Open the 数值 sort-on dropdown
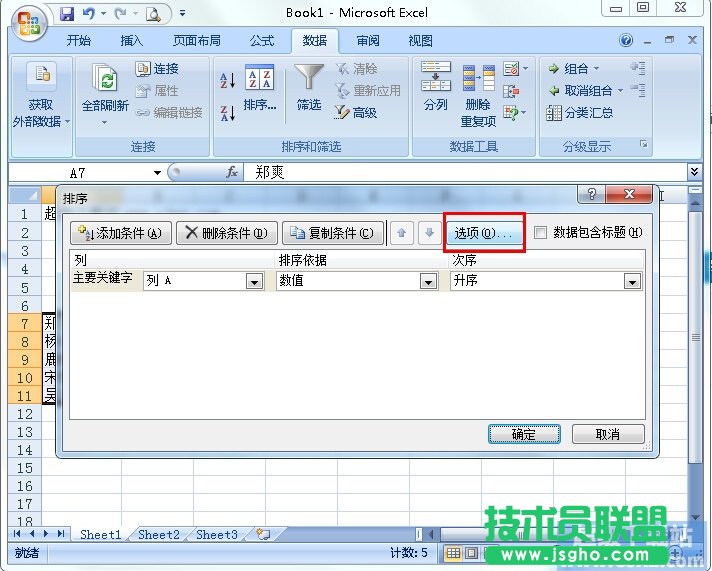 tap(428, 282)
